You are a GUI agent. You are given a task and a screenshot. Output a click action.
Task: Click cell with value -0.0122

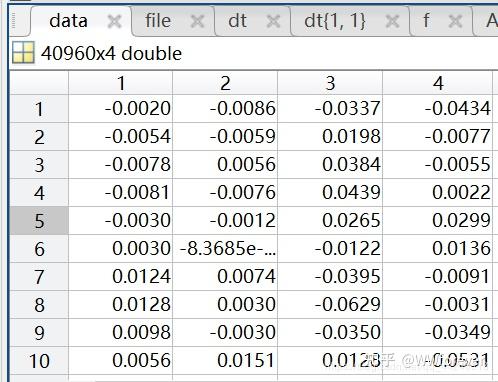coord(330,249)
